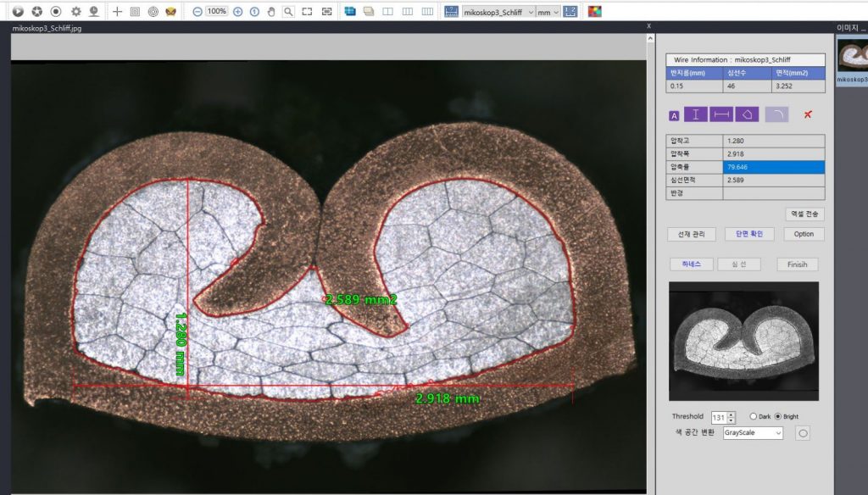Open the GrayScale color space dropdown

point(751,432)
